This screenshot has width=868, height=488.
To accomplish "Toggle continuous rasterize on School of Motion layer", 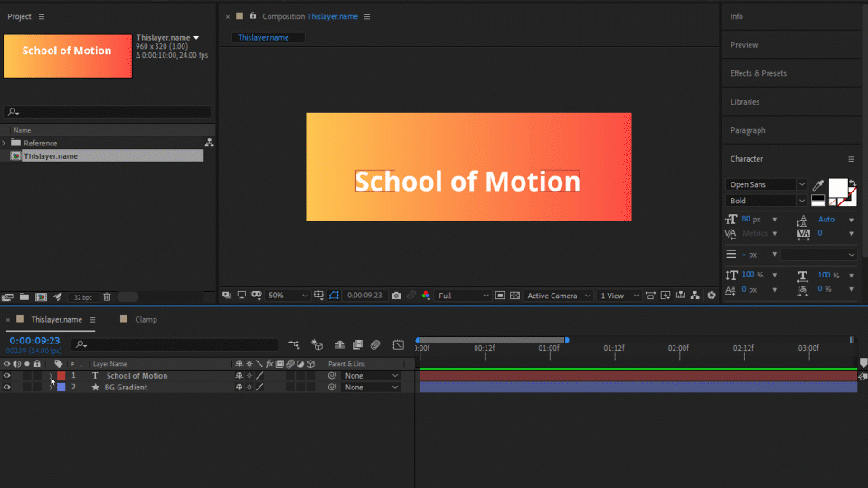I will 250,376.
